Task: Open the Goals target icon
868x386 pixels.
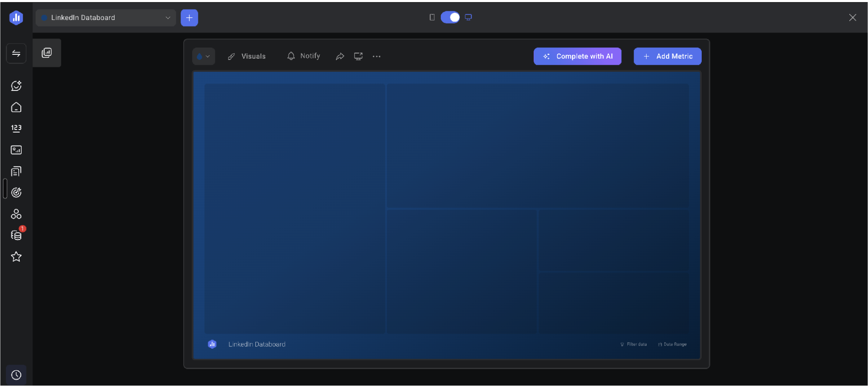Action: click(16, 193)
